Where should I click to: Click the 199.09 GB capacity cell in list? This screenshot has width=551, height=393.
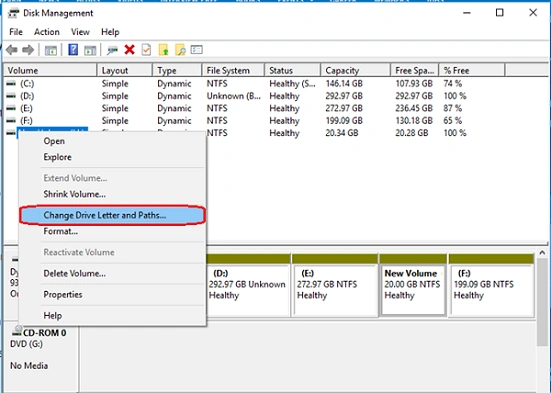click(344, 121)
